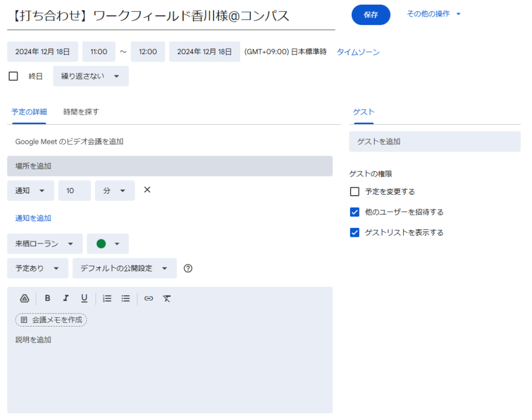
Task: Insert a bulleted list
Action: coord(125,299)
